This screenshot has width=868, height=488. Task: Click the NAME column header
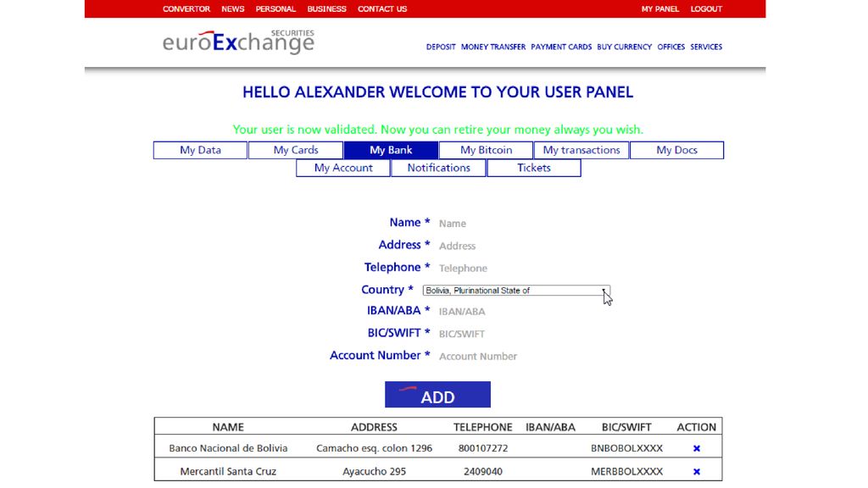[x=228, y=427]
